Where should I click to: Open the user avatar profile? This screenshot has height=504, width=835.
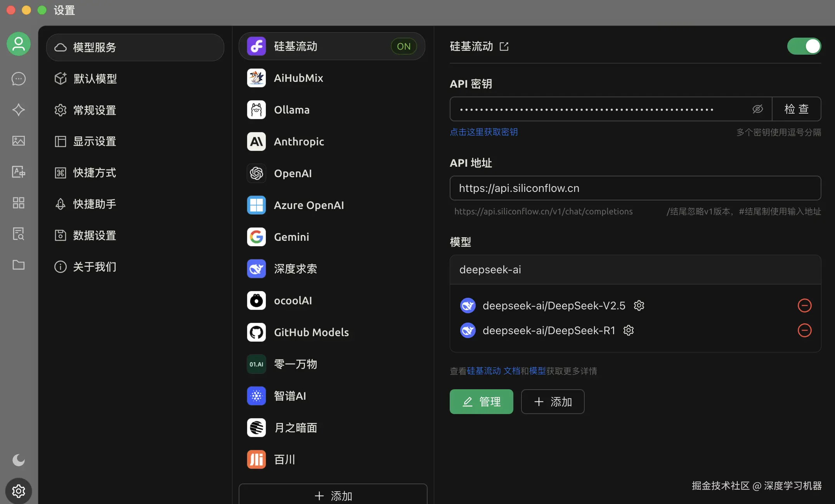19,44
